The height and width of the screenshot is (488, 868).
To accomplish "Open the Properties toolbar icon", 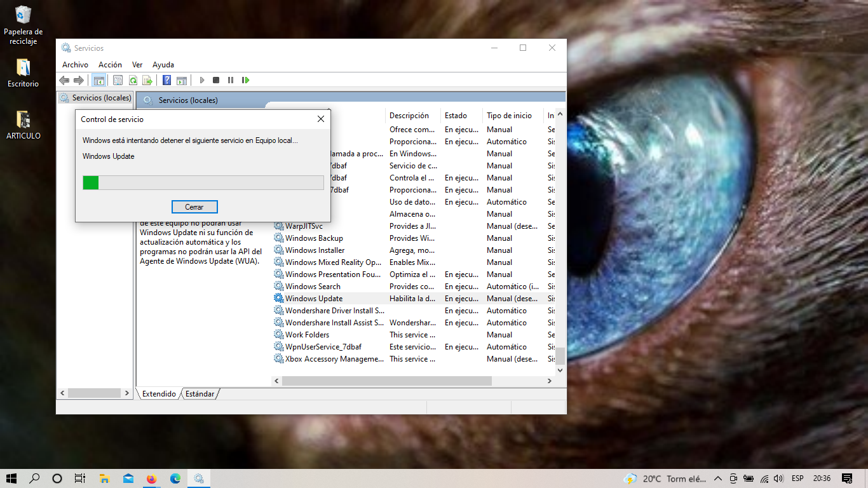I will coord(118,80).
